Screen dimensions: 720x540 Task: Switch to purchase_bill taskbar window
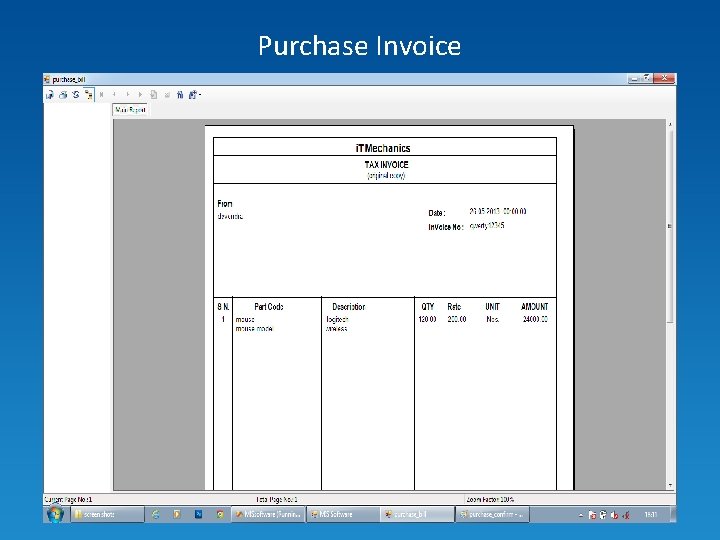417,514
